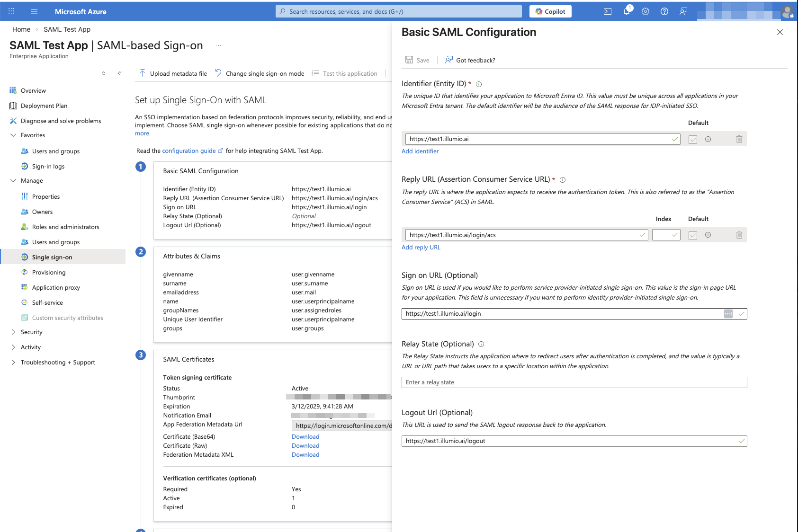Show info icon in the reply URL row

point(708,235)
